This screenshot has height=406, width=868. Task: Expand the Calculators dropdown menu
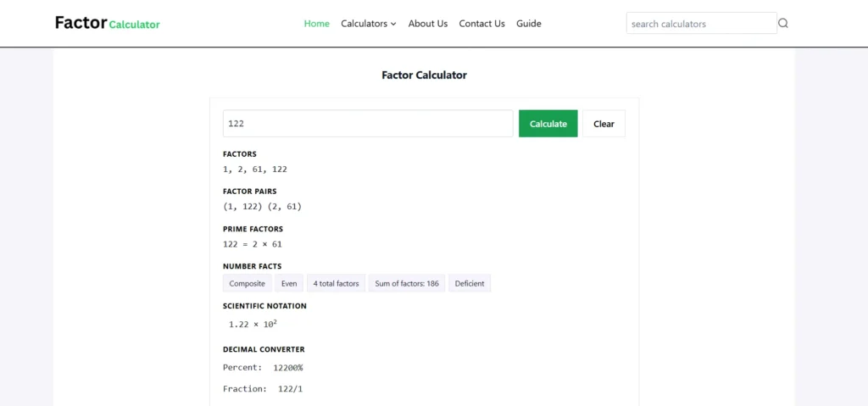coord(369,24)
